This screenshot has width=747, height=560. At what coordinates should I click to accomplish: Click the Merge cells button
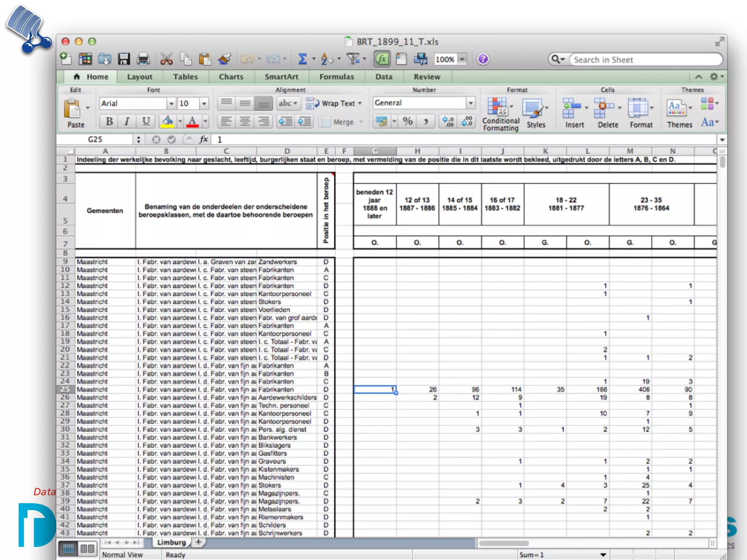[341, 122]
